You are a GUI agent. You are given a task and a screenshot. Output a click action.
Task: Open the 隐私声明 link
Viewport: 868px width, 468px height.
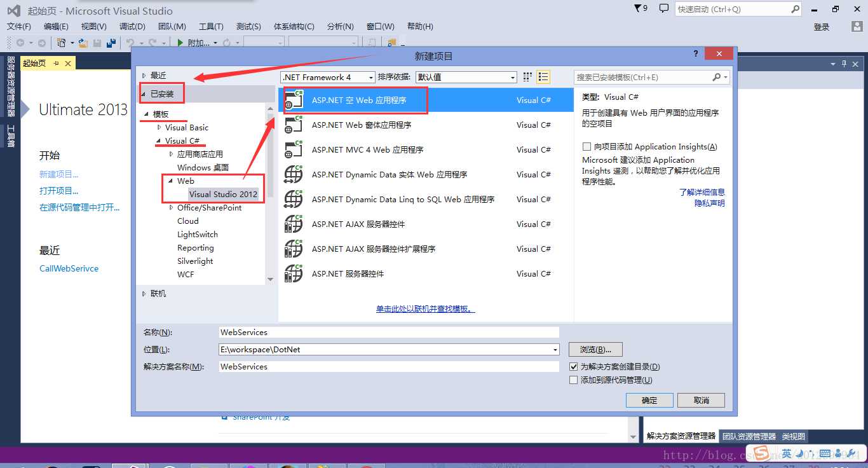tap(709, 203)
